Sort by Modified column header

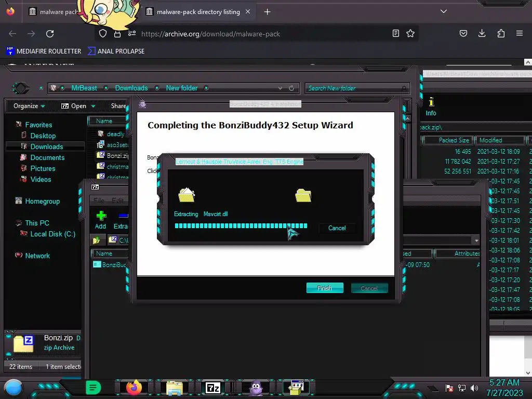point(500,140)
